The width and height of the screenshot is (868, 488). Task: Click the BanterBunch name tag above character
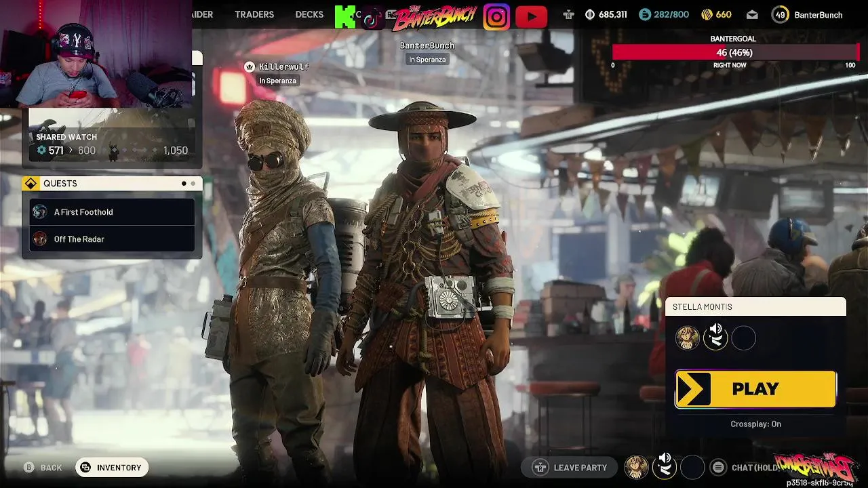tap(427, 45)
